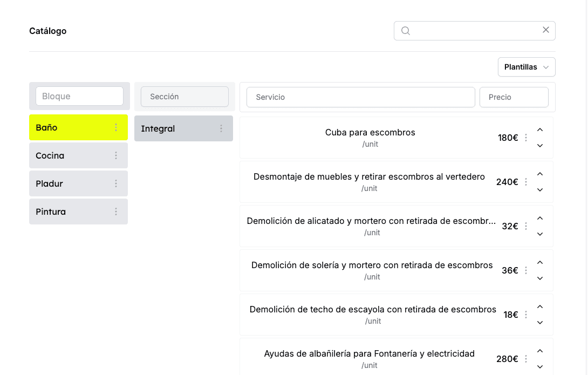Open options for Cuba para escombros service
This screenshot has width=588, height=375.
point(525,138)
